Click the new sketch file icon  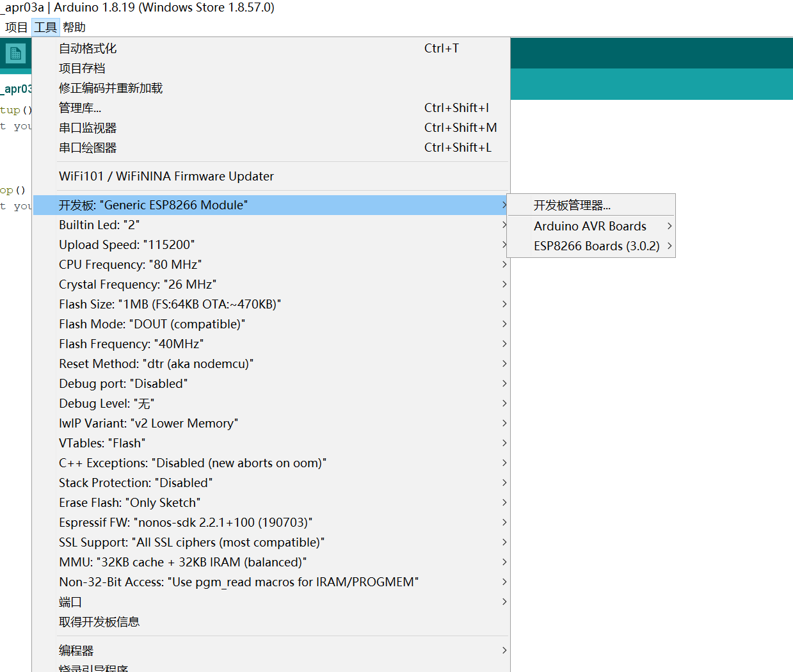click(16, 54)
